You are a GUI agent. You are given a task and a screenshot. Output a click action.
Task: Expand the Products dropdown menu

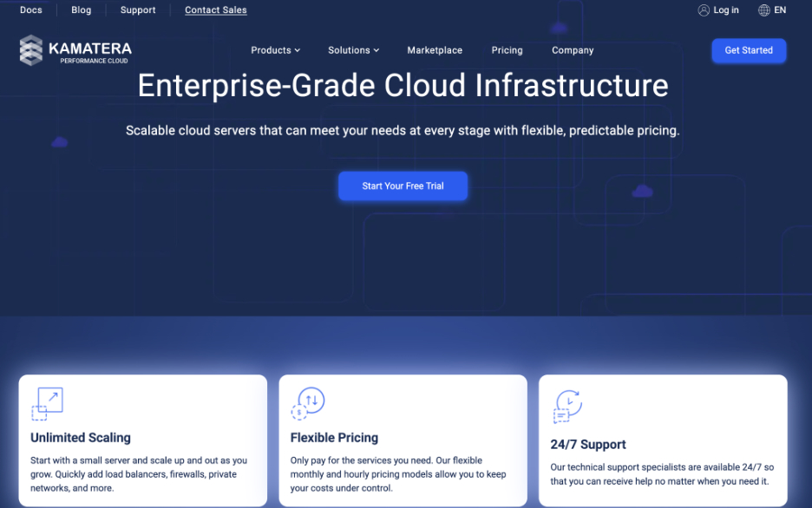coord(276,50)
